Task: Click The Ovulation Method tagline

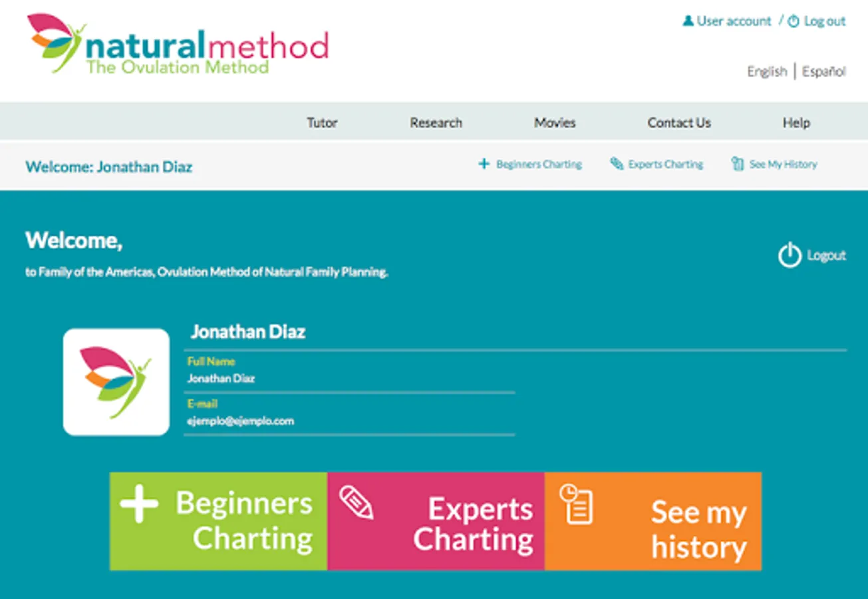Action: 178,67
